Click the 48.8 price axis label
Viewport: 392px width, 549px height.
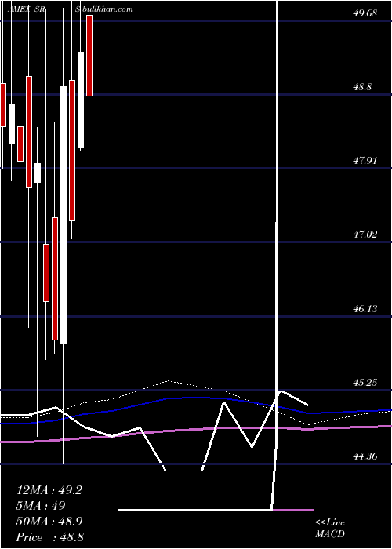click(x=362, y=87)
